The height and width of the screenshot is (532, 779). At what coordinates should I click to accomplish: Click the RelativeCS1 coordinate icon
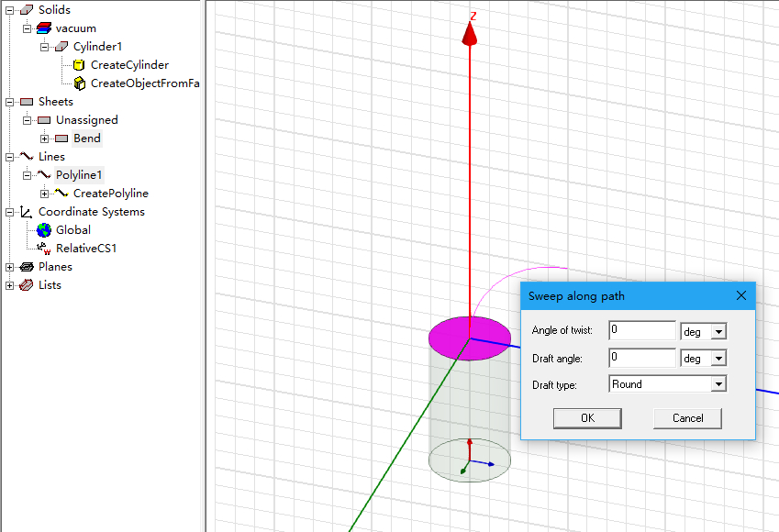coord(44,249)
